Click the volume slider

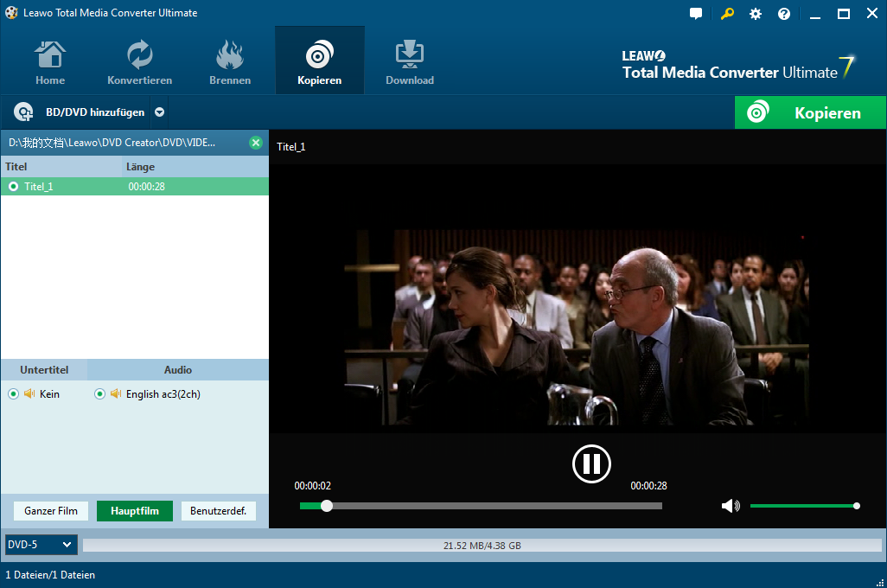tap(804, 506)
